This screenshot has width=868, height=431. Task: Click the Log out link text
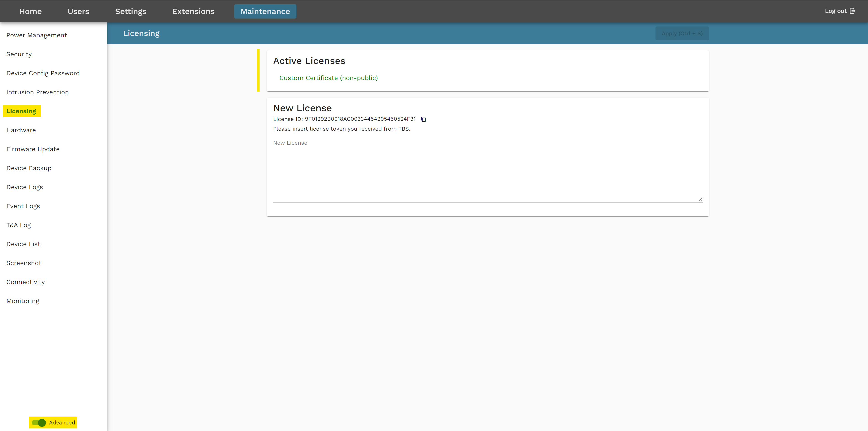coord(836,11)
